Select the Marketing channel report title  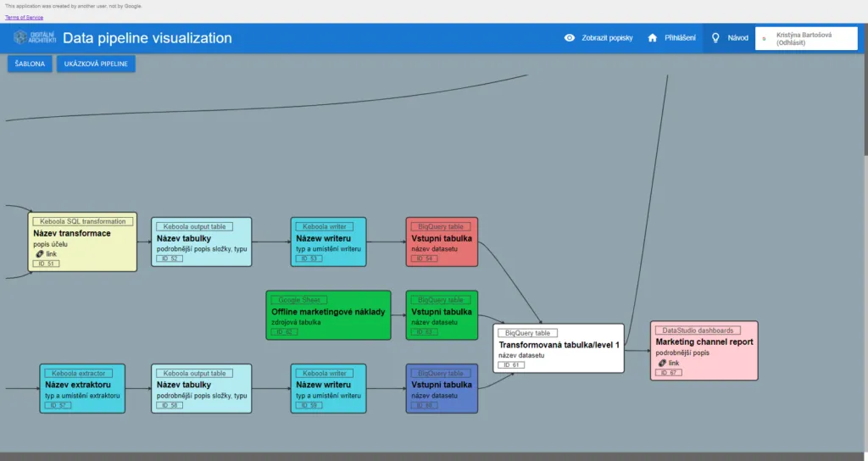(704, 342)
